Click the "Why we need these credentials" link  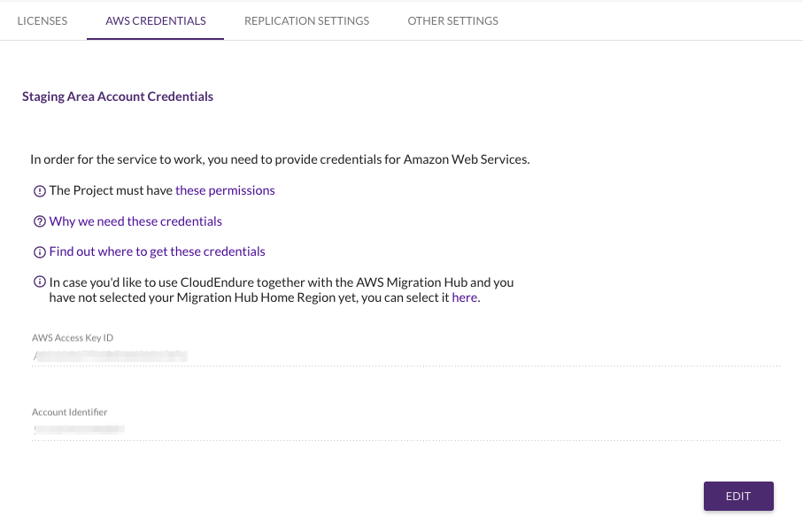(135, 221)
